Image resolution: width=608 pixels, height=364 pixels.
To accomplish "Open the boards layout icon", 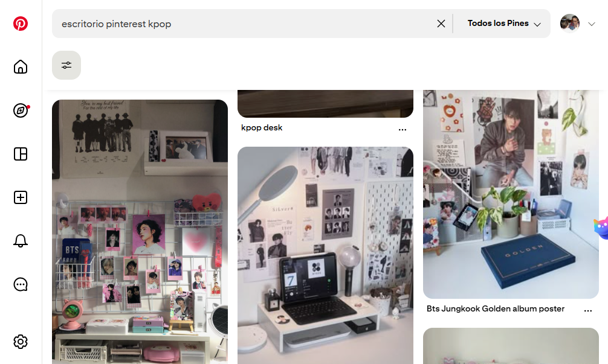I will (21, 154).
